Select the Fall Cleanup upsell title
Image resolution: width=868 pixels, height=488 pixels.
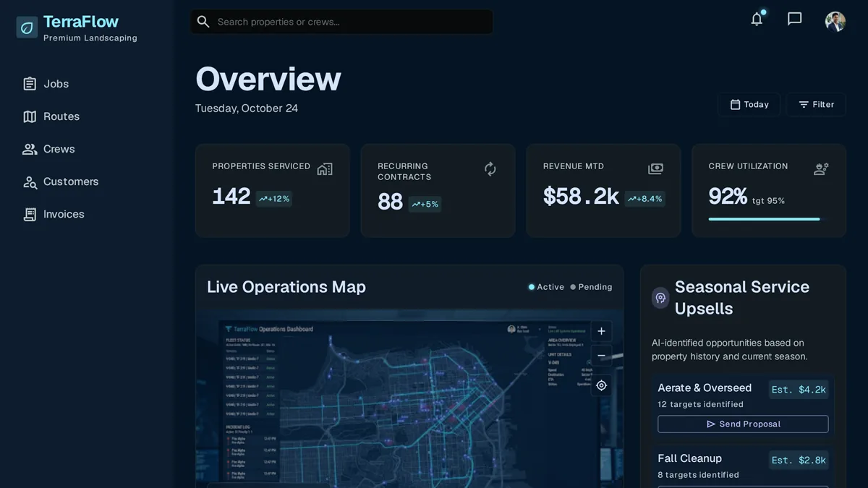(x=689, y=458)
